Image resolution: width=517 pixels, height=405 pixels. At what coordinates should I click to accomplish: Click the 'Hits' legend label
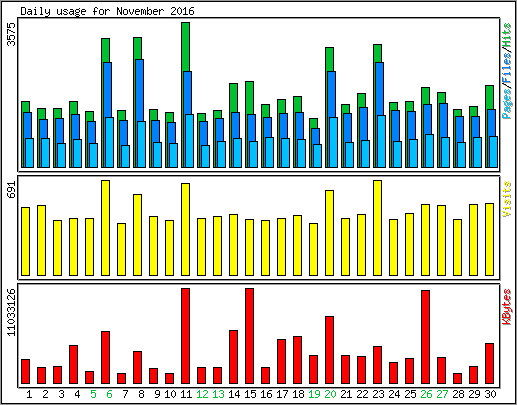pos(507,36)
